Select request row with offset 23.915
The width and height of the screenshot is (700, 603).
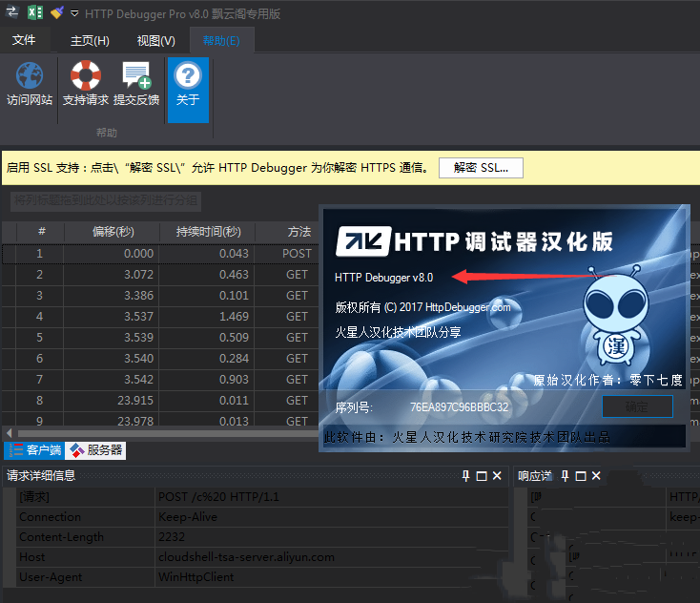[x=161, y=401]
